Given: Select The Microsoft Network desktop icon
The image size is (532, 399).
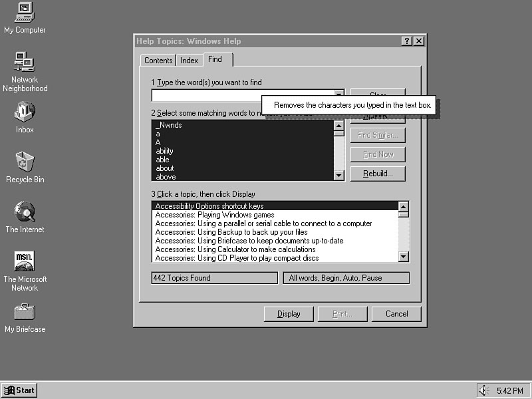Looking at the screenshot, I should [x=25, y=271].
